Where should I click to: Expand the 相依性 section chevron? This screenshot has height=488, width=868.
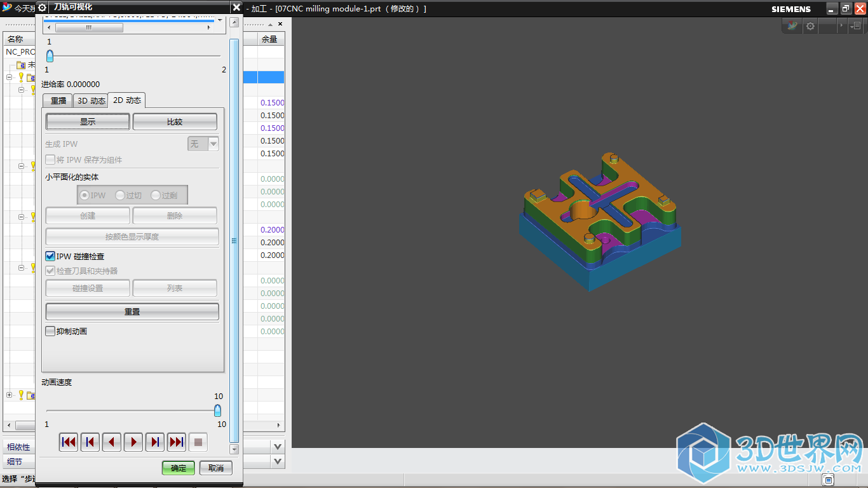(x=278, y=447)
